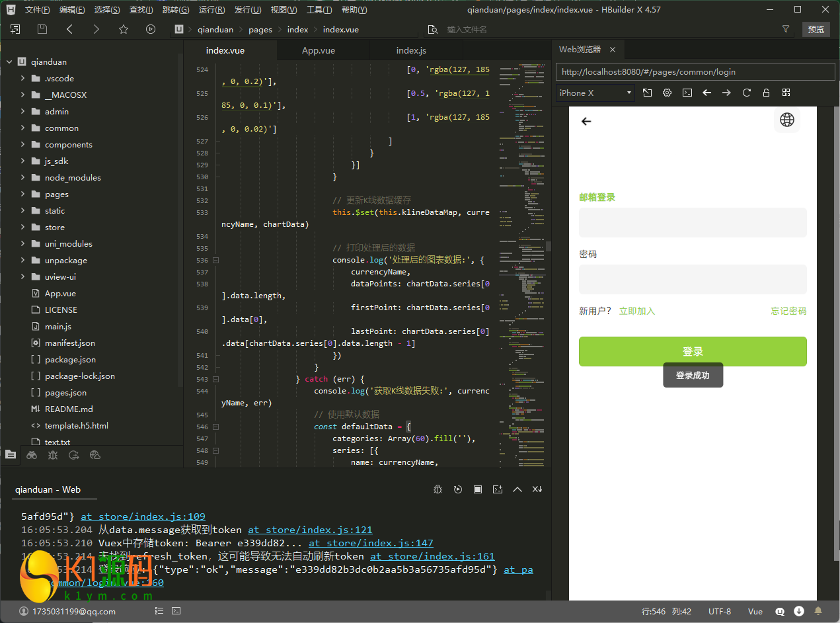The height and width of the screenshot is (623, 840).
Task: Click the 忘记密码 link
Action: coord(788,311)
